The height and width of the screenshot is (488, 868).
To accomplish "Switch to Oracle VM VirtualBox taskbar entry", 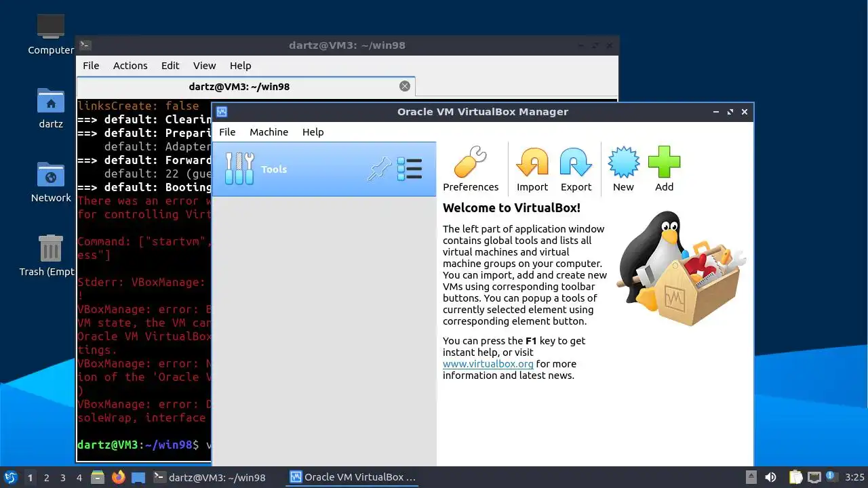I will click(x=353, y=478).
